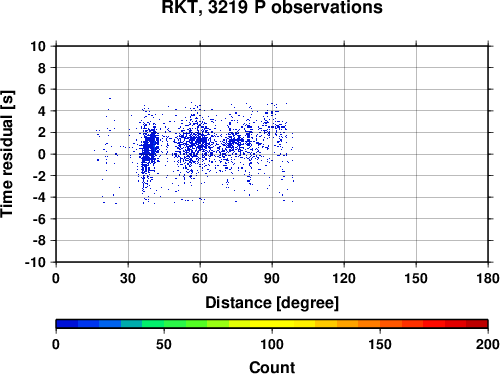
Task: Select the dark red colorbar segment at 200
Action: coord(477,324)
